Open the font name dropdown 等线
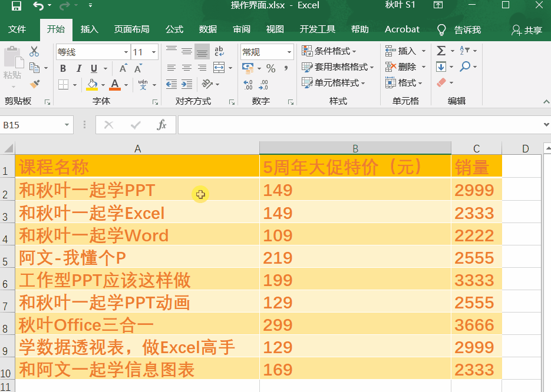Image resolution: width=551 pixels, height=392 pixels. point(126,52)
